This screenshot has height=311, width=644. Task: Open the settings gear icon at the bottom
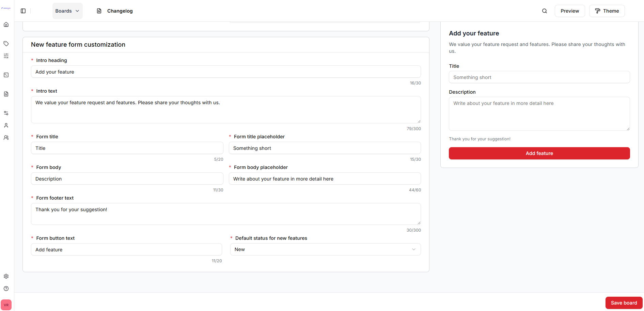point(6,276)
